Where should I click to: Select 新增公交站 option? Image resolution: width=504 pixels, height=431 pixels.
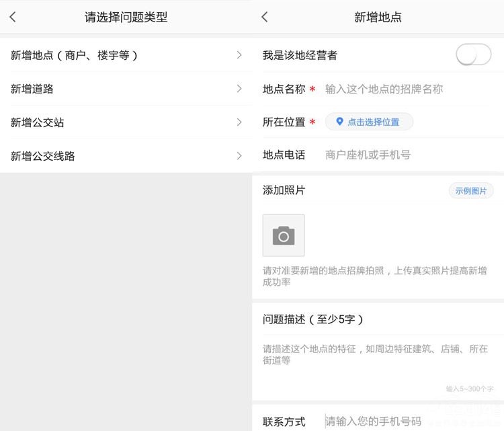(38, 122)
